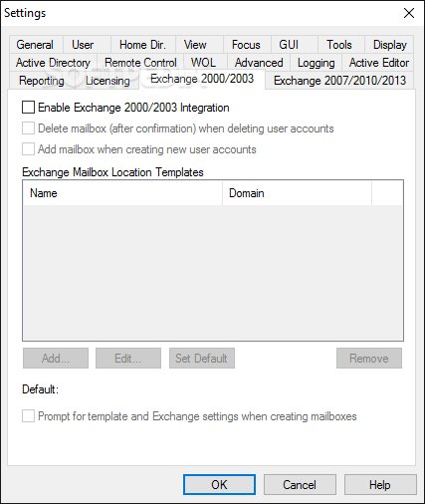Image resolution: width=425 pixels, height=504 pixels.
Task: Switch to the Reporting tab
Action: (42, 81)
